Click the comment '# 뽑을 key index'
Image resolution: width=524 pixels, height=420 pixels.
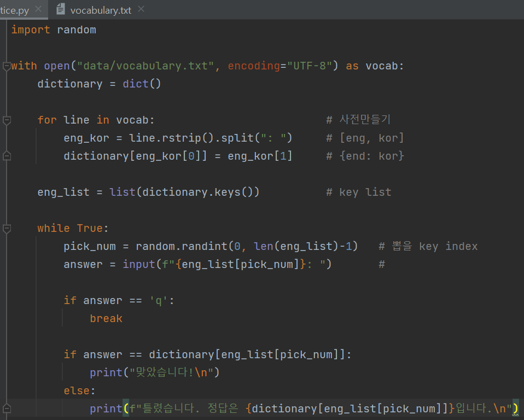pyautogui.click(x=428, y=246)
